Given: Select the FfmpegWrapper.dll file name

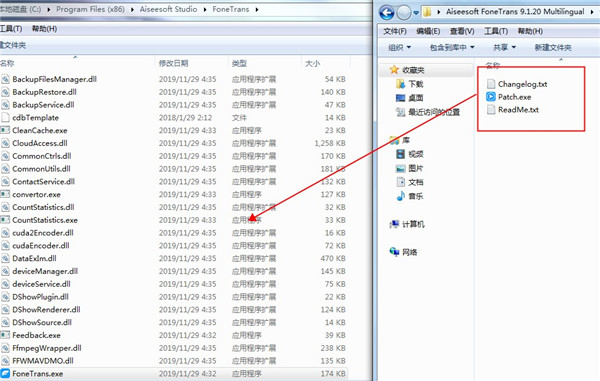Looking at the screenshot, I should pos(47,348).
